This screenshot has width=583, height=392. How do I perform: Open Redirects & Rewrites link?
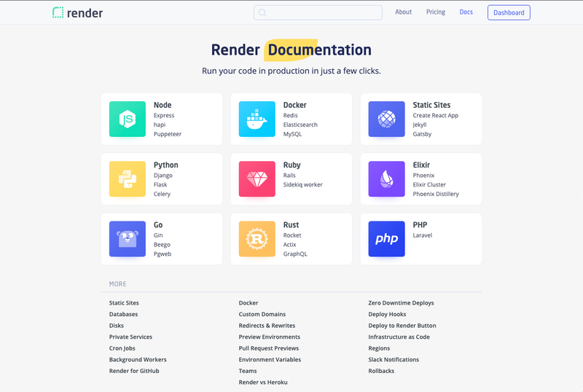(267, 326)
